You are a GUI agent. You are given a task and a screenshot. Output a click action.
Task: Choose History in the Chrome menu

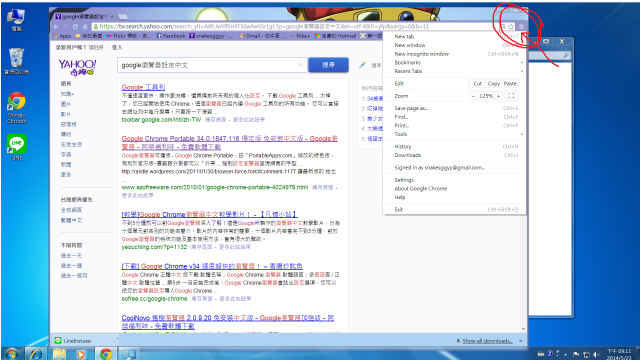454,147
